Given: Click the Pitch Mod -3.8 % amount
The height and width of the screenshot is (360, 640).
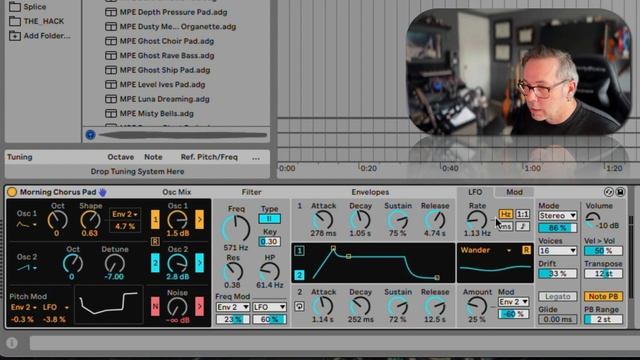Looking at the screenshot, I should pyautogui.click(x=54, y=319).
